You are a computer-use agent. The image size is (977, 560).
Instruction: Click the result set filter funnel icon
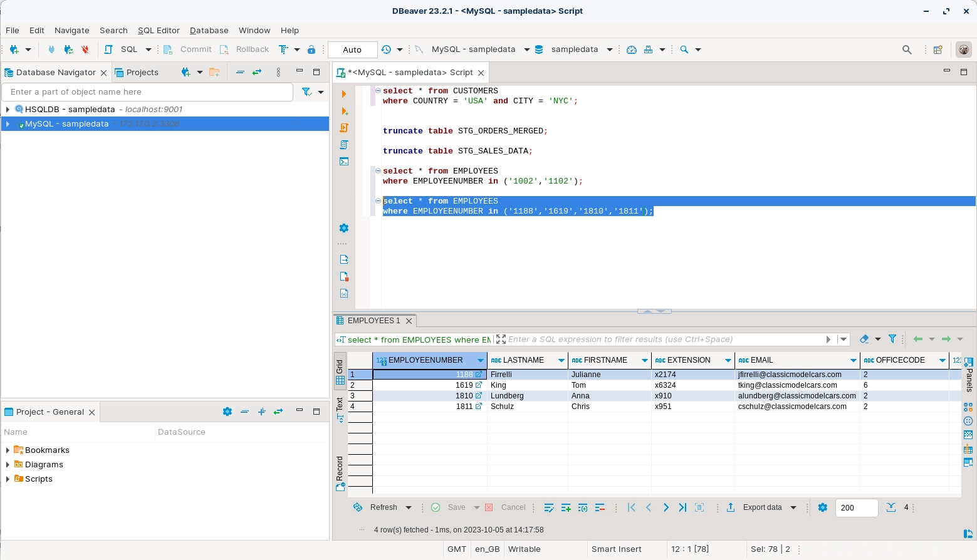(892, 339)
